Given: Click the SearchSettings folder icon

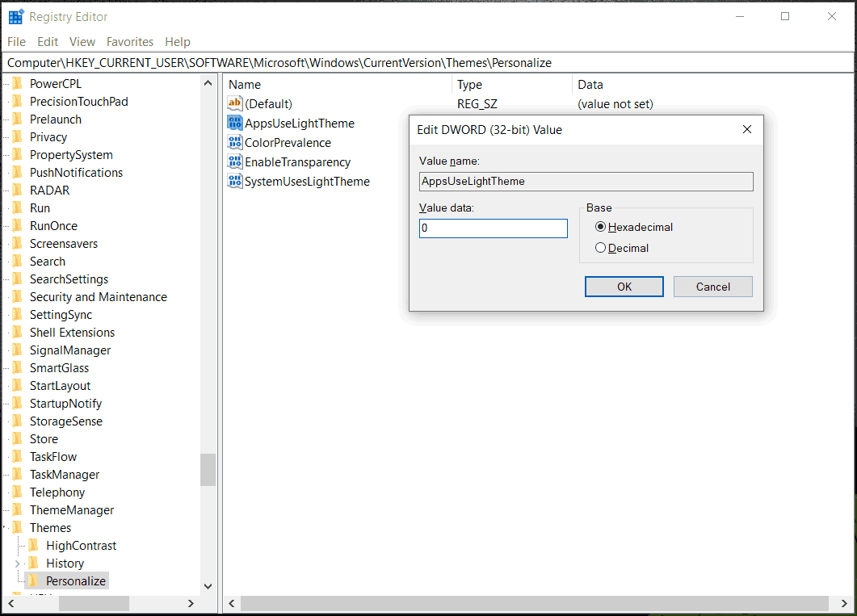Looking at the screenshot, I should pyautogui.click(x=18, y=279).
